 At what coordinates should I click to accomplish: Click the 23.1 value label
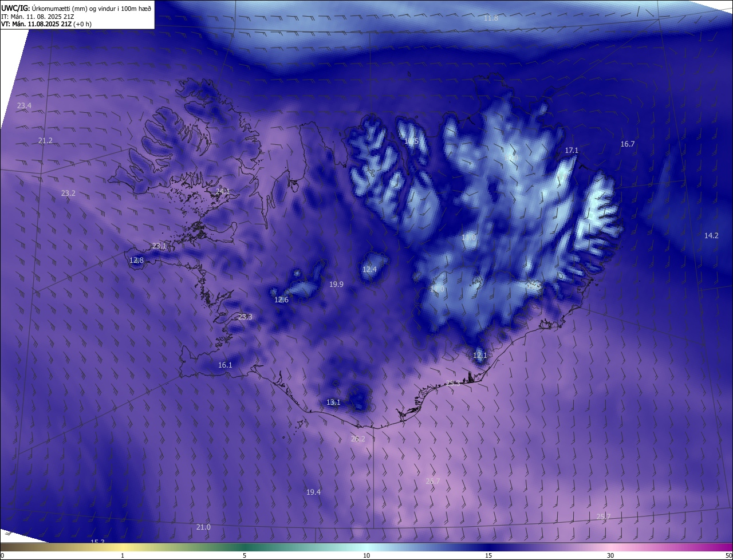(x=159, y=246)
